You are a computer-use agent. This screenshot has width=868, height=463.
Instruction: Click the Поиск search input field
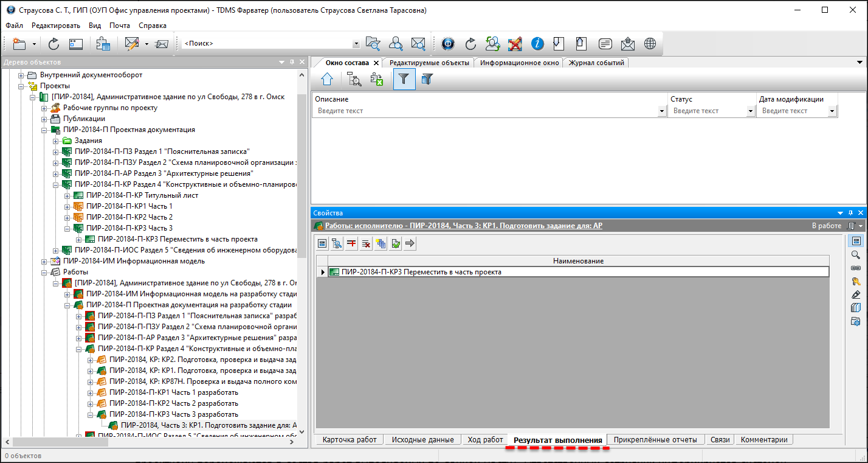click(x=267, y=44)
